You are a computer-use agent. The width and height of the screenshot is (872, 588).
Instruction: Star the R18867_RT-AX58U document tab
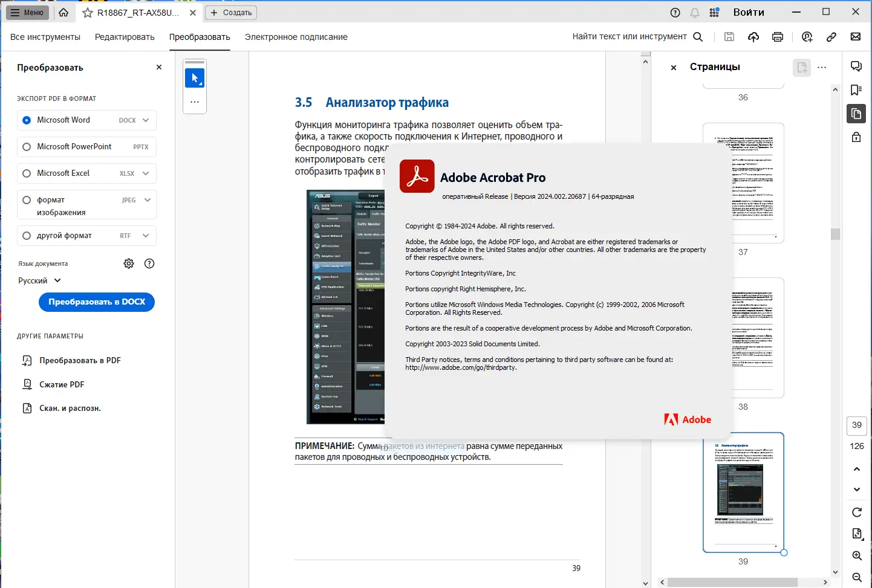click(88, 13)
